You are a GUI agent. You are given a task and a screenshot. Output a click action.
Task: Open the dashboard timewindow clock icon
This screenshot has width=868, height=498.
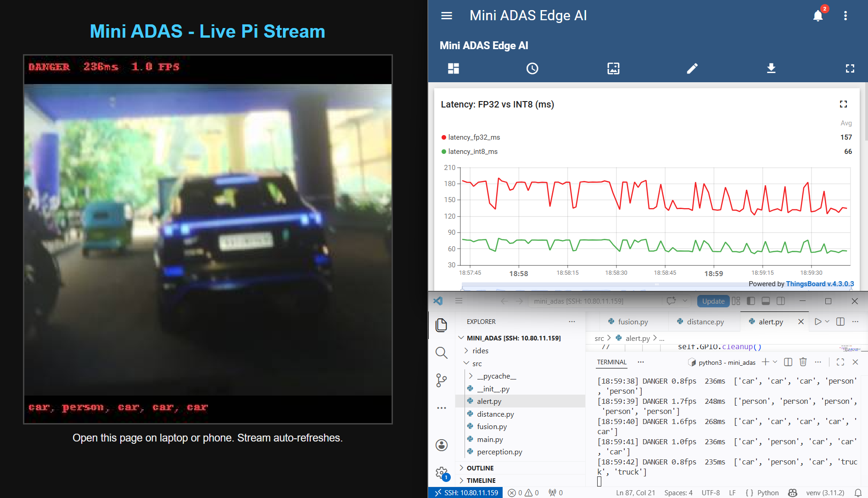tap(532, 68)
